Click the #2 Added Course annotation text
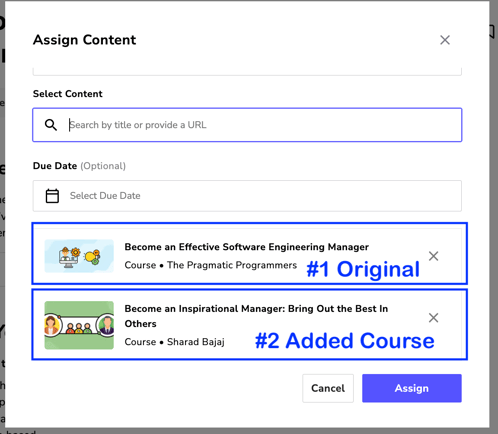498x434 pixels. (x=345, y=341)
